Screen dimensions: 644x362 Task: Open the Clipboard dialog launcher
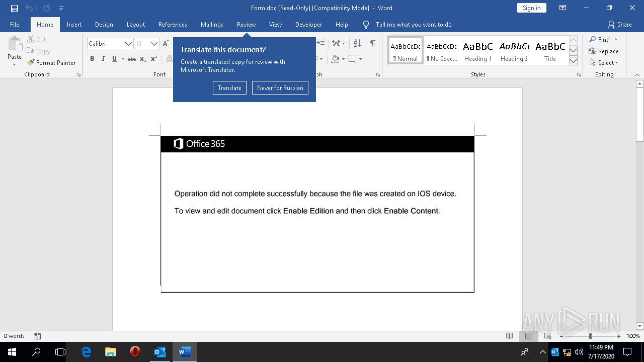[78, 74]
